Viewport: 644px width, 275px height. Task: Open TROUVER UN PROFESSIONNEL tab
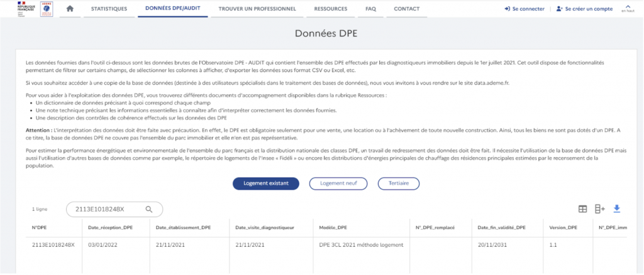pos(257,9)
